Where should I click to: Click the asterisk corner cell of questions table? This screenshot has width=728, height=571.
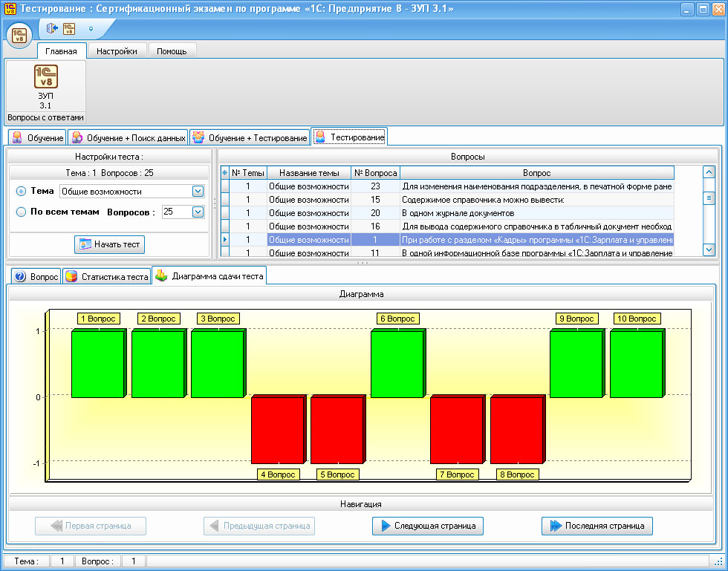[x=224, y=173]
